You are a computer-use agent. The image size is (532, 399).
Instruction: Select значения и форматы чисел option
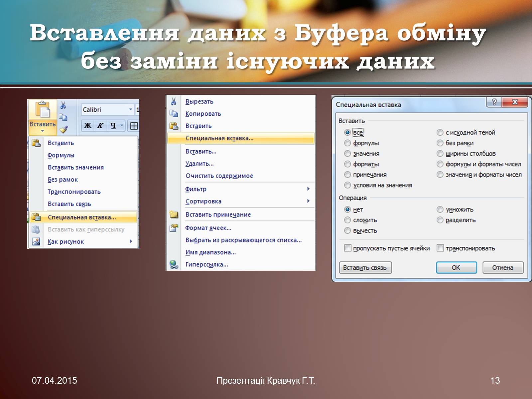(x=440, y=175)
